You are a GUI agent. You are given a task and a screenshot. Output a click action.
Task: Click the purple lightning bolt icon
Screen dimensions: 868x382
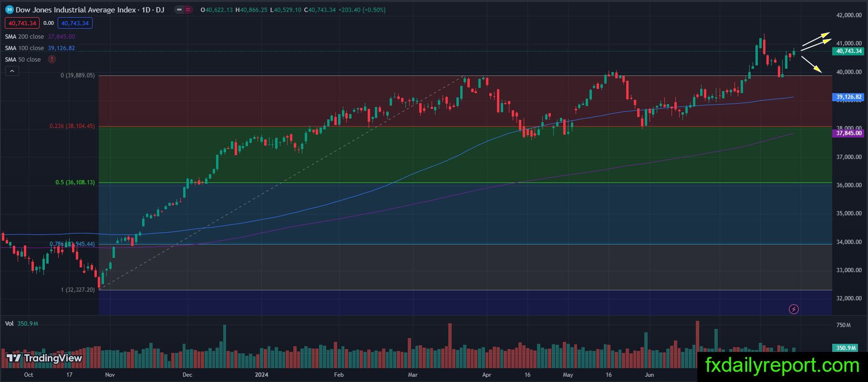point(794,309)
